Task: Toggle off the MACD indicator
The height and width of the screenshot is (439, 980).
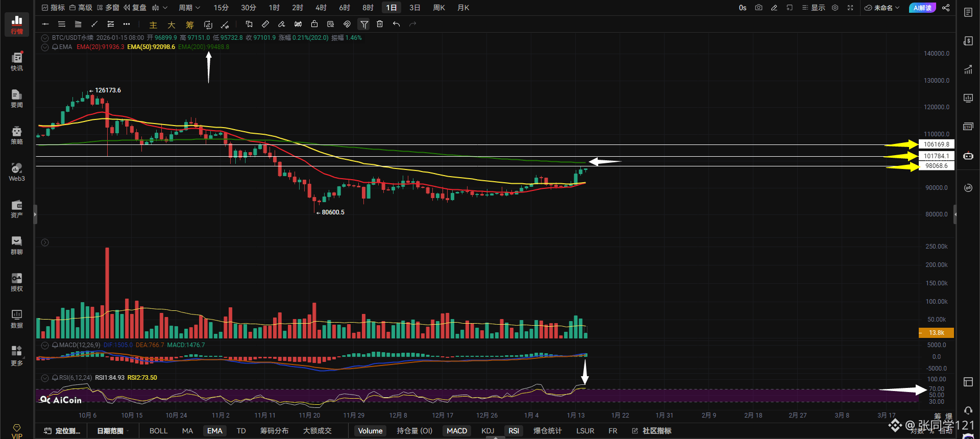Action: (x=457, y=431)
